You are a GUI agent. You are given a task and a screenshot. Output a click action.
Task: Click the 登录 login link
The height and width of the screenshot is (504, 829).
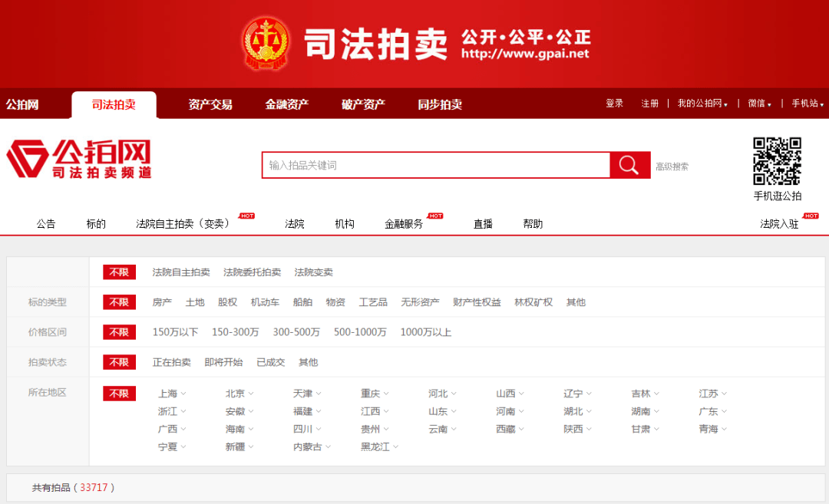point(614,104)
